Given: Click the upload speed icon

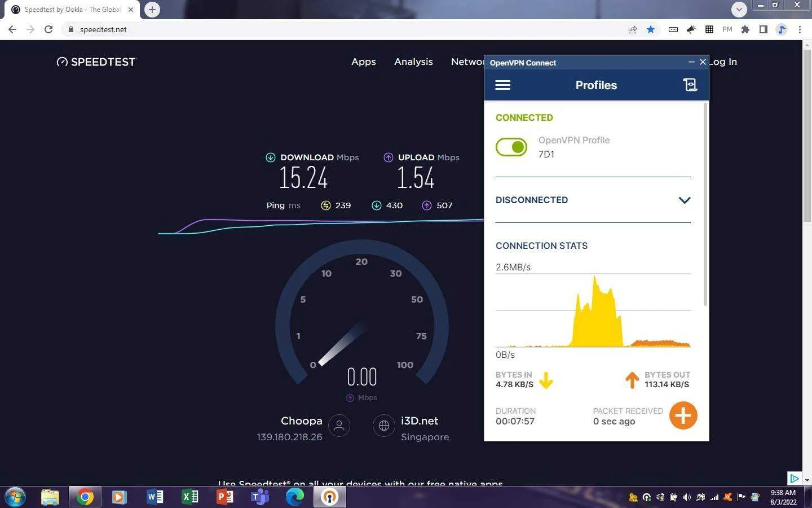Looking at the screenshot, I should coord(389,157).
